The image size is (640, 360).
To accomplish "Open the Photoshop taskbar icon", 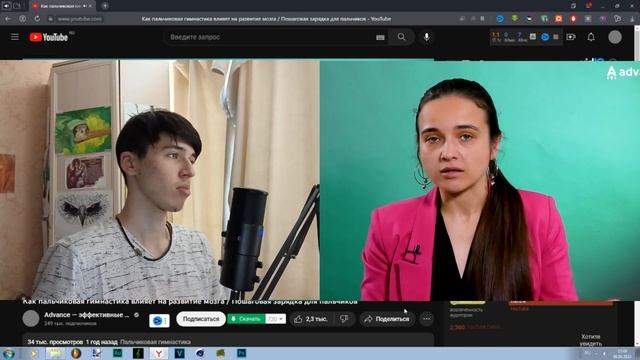I will 241,353.
